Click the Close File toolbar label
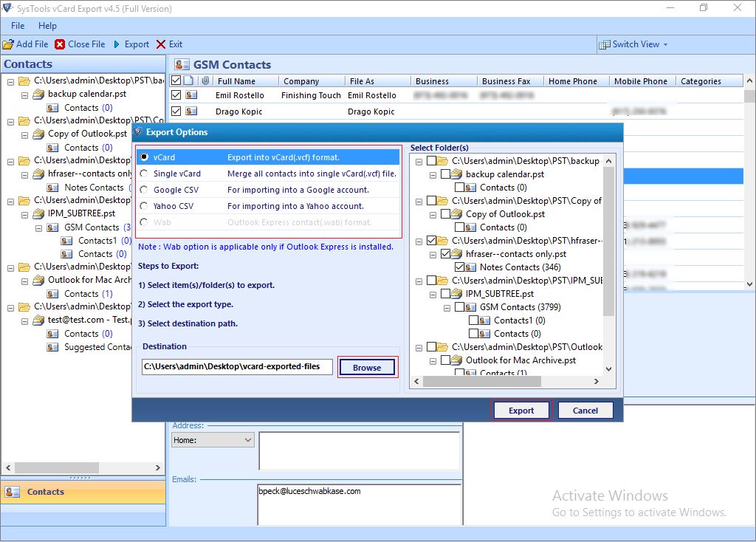 click(86, 44)
